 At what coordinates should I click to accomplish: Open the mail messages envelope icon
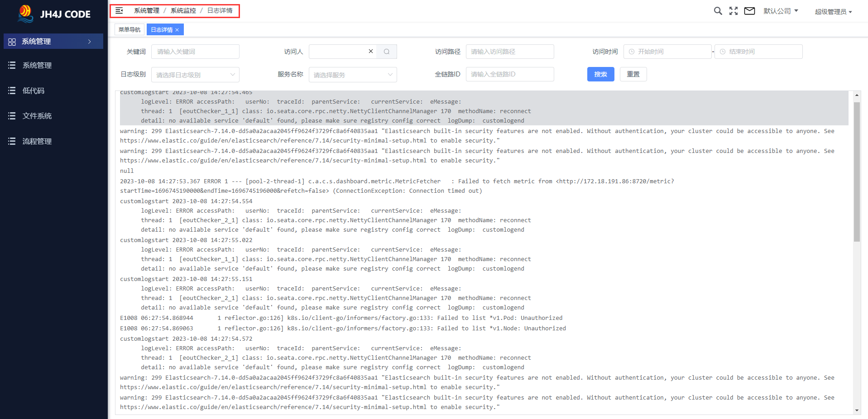click(749, 11)
